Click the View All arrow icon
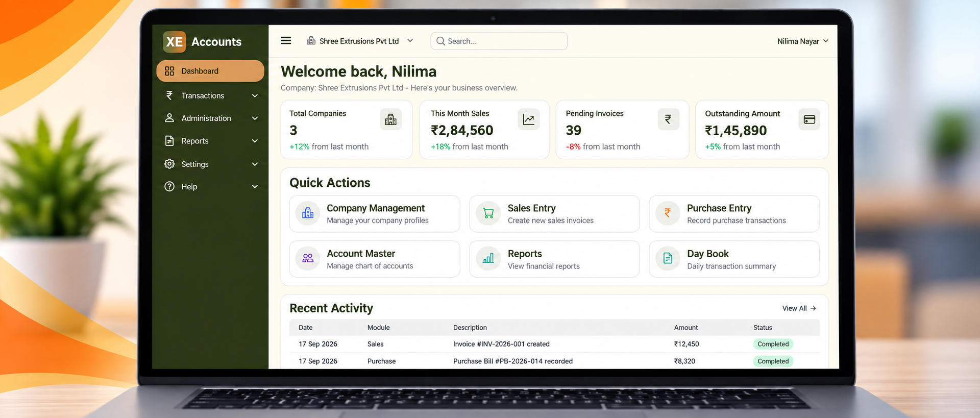This screenshot has height=418, width=980. [813, 308]
